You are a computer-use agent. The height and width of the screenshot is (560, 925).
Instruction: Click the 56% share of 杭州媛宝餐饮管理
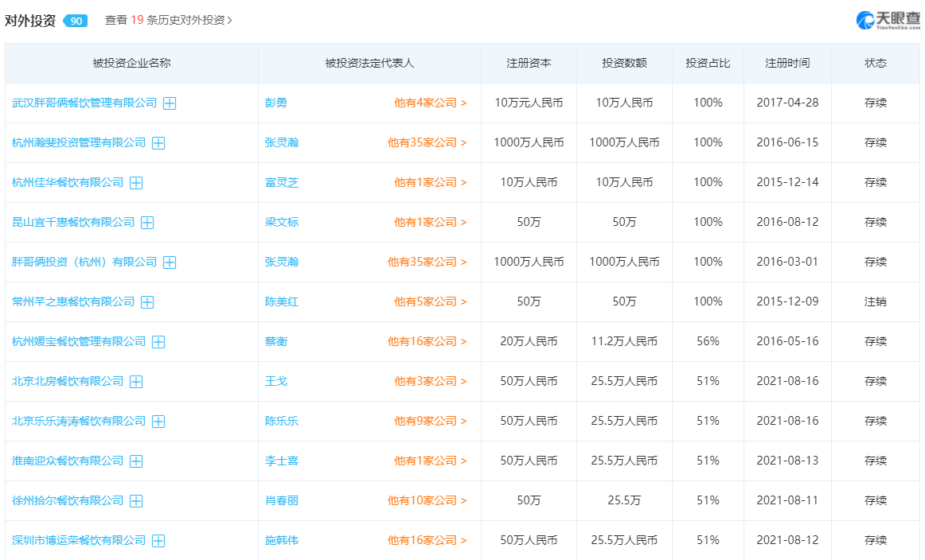(708, 341)
